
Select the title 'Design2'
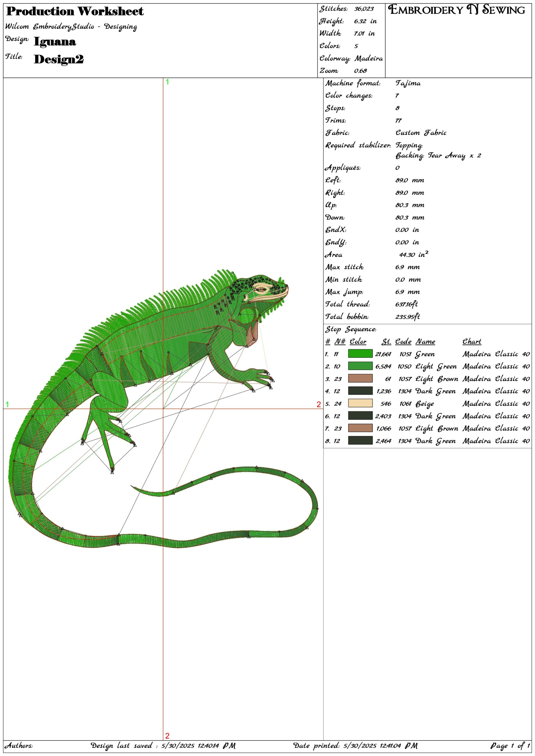pos(59,60)
